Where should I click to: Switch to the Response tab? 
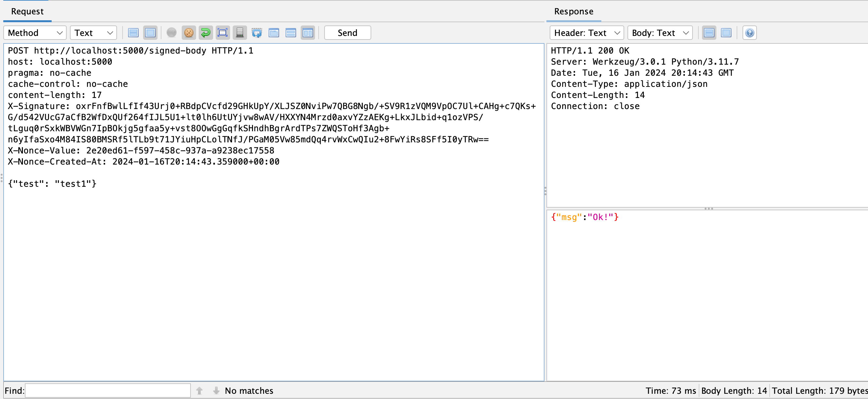pyautogui.click(x=574, y=11)
